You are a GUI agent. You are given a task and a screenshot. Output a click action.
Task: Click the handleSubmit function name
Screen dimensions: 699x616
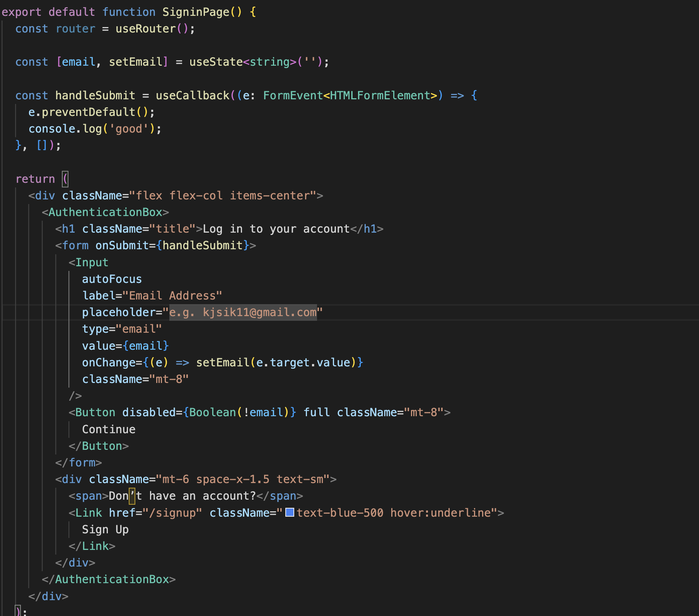click(95, 95)
